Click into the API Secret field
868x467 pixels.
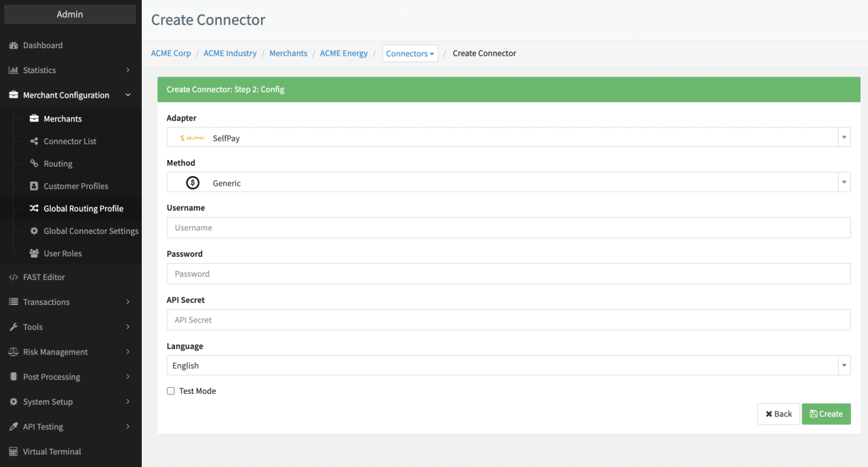pyautogui.click(x=508, y=320)
